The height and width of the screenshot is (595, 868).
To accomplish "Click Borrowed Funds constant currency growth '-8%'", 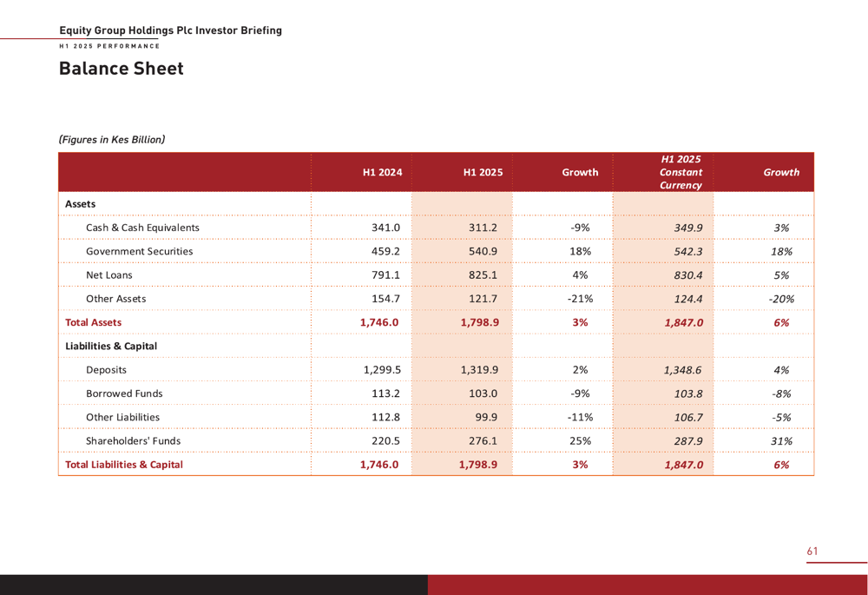I will (782, 393).
